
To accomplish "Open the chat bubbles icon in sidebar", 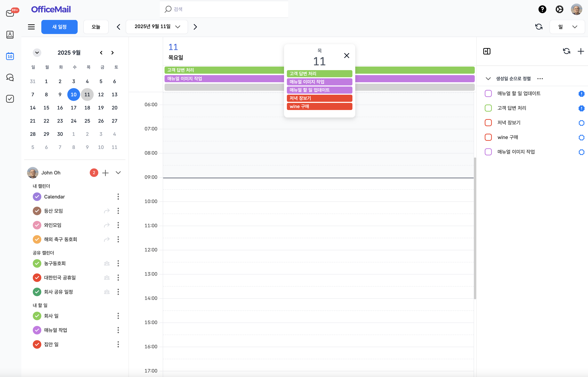I will (10, 77).
